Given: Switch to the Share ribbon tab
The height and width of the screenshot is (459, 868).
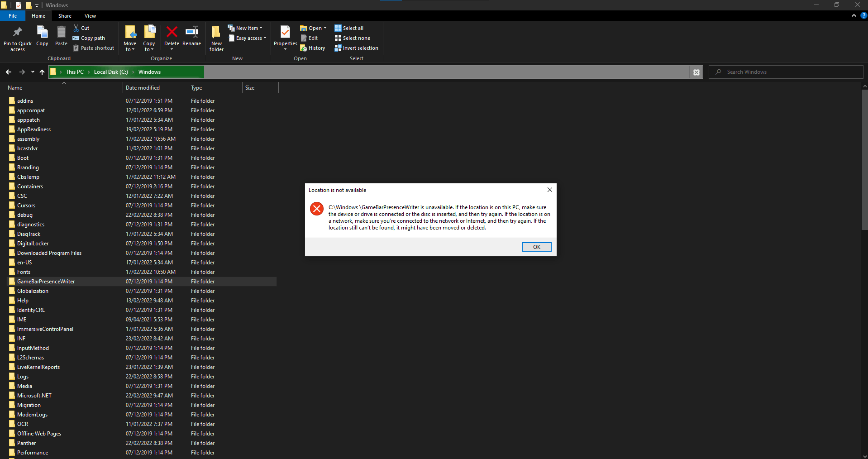Looking at the screenshot, I should tap(65, 16).
